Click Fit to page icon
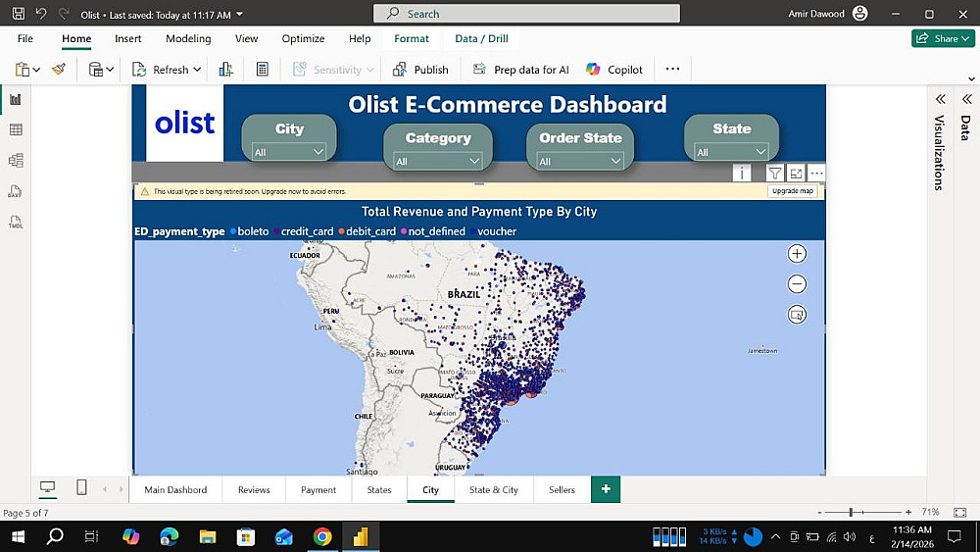 (x=960, y=512)
